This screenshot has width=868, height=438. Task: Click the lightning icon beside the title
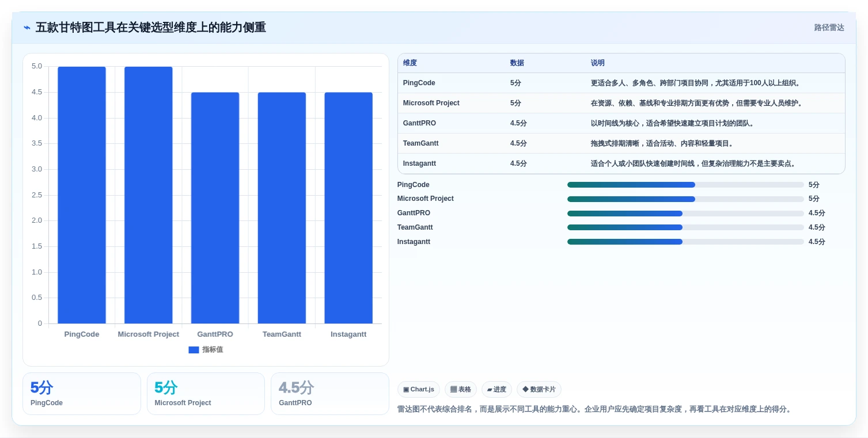27,28
